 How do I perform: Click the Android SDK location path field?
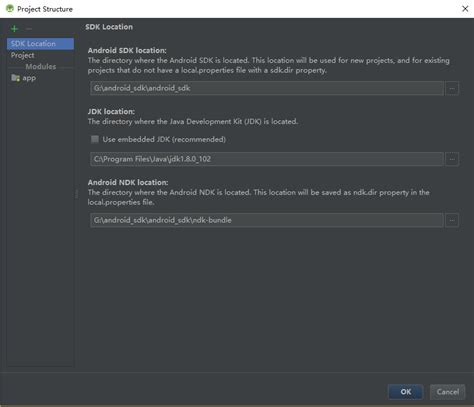pos(267,88)
